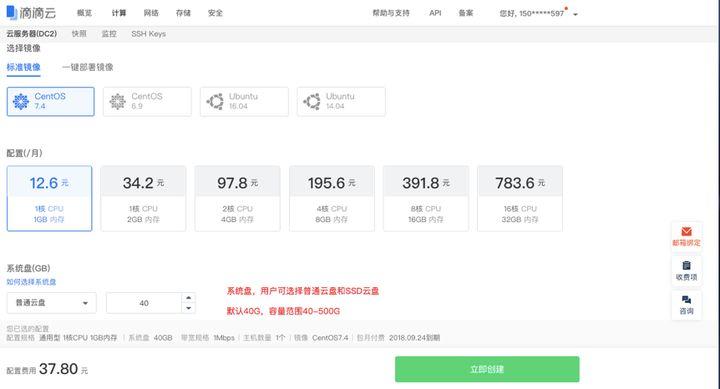Click the 2018.09.24到期 expiry text
The width and height of the screenshot is (720, 389).
414,338
